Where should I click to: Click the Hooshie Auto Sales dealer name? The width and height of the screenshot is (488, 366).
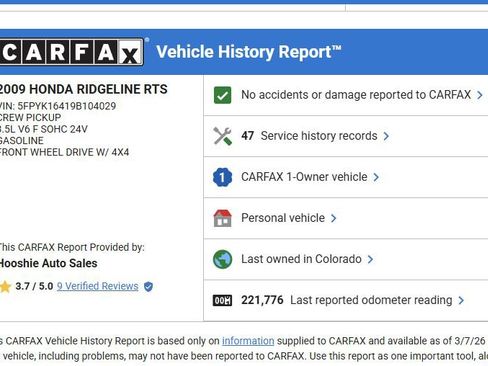point(49,263)
